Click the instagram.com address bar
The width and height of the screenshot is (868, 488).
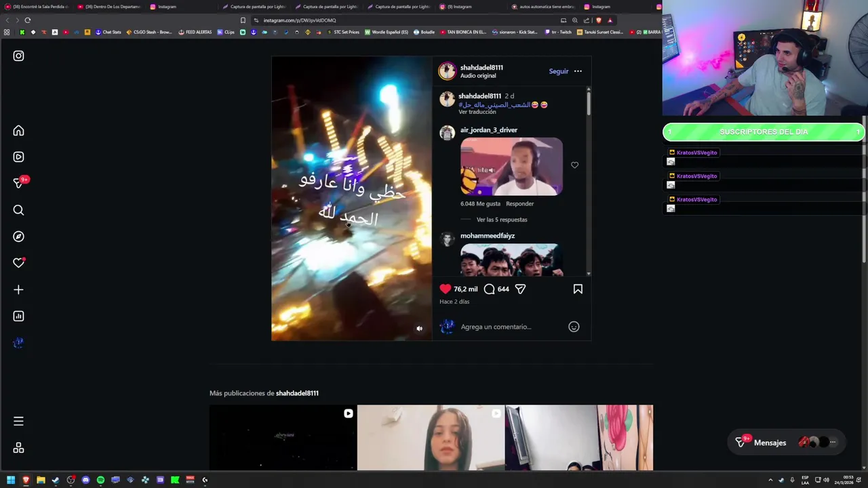coord(407,20)
